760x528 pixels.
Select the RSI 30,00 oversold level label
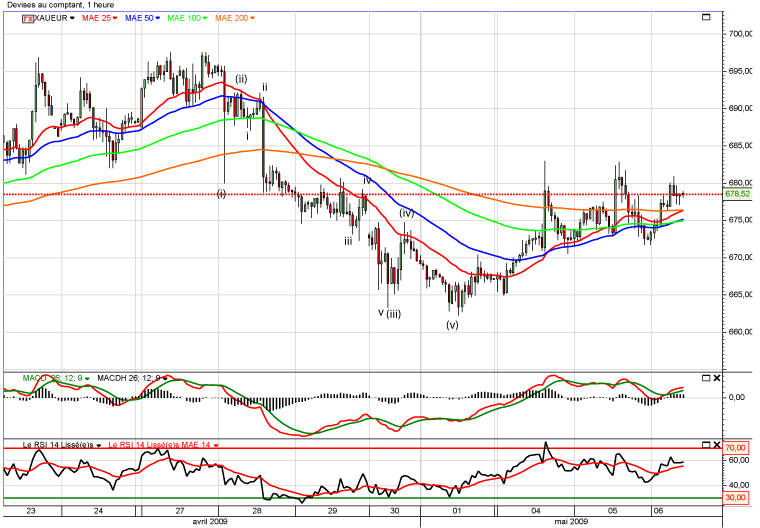click(x=736, y=498)
